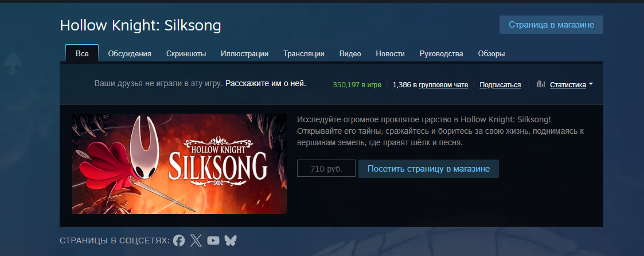Show the Руководства tab

[x=441, y=54]
